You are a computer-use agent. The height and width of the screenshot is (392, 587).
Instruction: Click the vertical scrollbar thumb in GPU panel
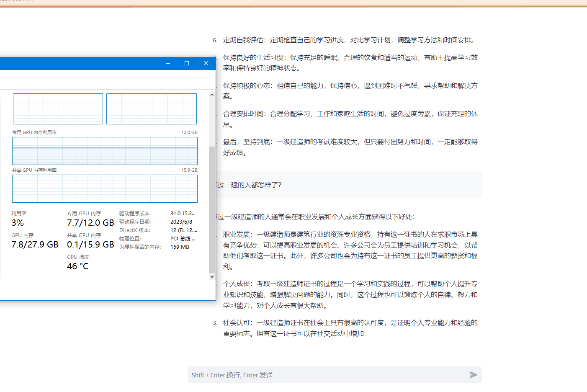212,209
